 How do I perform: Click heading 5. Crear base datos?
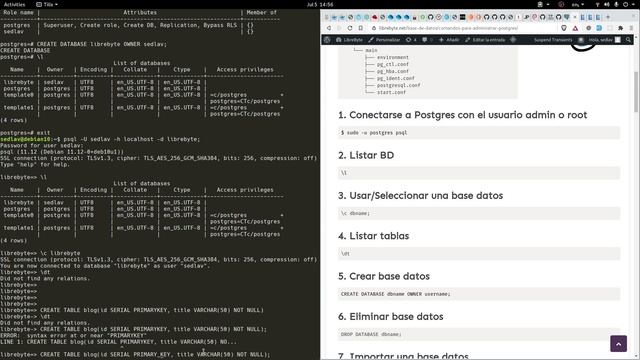pyautogui.click(x=384, y=276)
